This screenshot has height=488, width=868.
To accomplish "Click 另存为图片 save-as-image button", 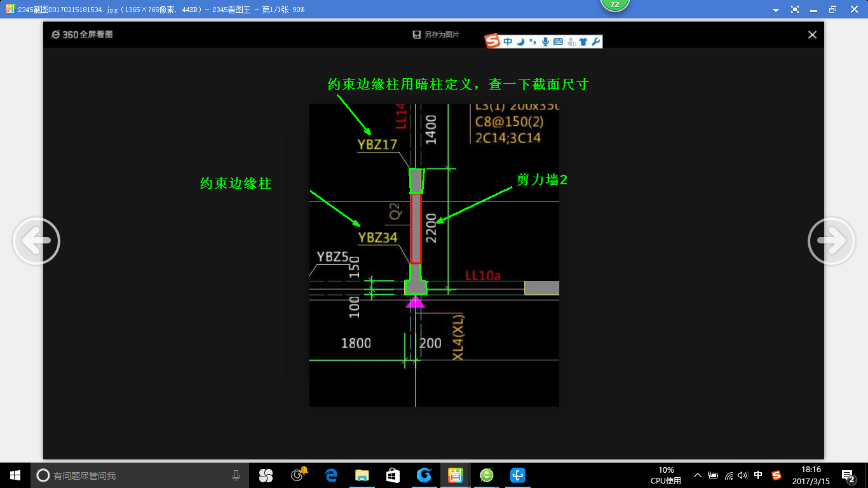I will 436,35.
